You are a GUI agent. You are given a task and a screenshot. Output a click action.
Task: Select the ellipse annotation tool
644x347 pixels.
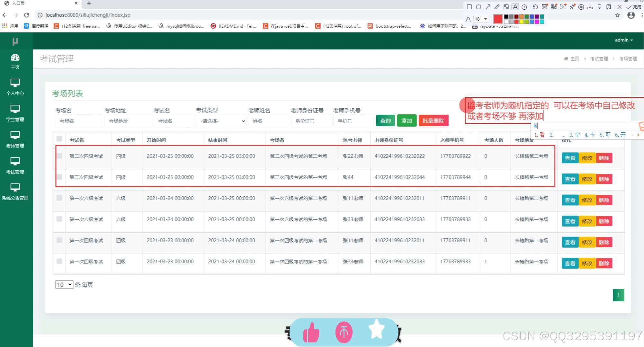coord(479,7)
